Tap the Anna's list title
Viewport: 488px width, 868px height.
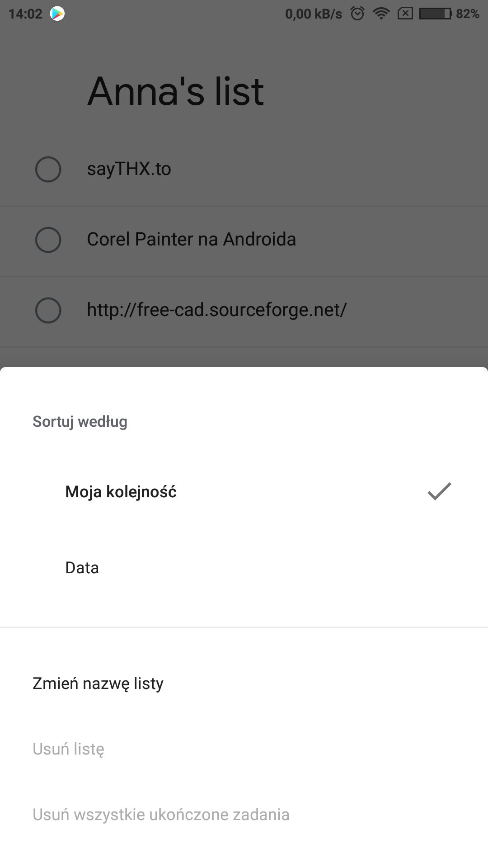coord(175,91)
